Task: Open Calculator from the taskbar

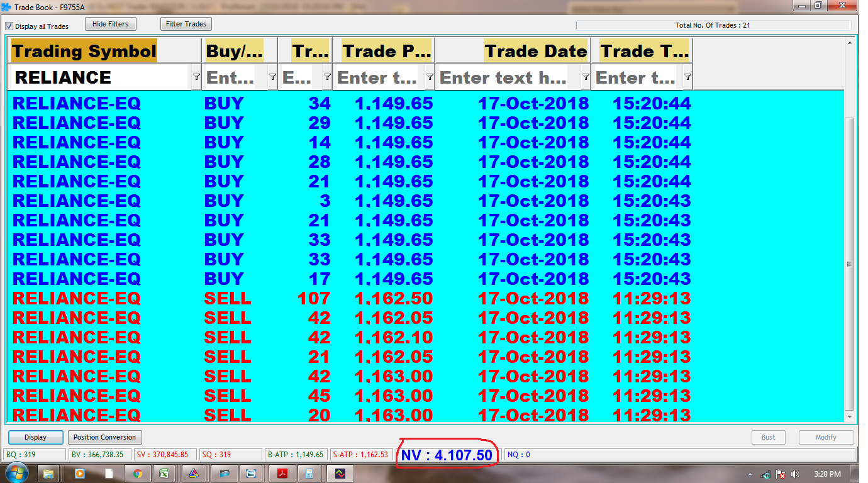Action: coord(309,474)
